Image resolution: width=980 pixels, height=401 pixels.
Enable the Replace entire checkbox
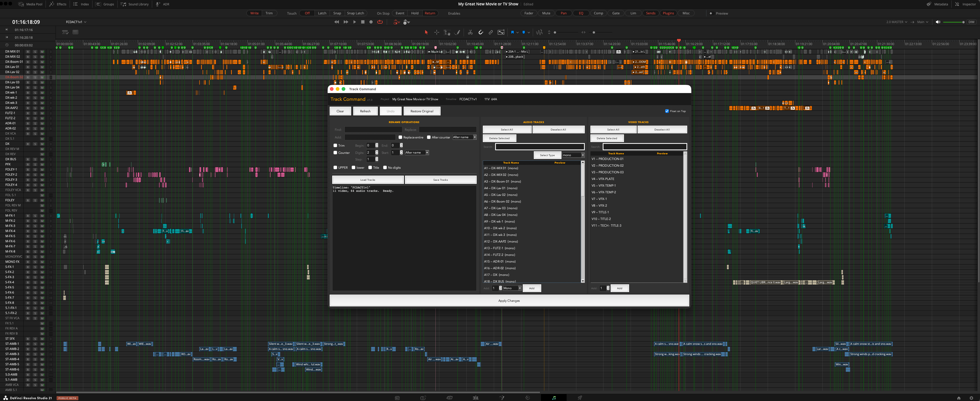[x=400, y=137]
